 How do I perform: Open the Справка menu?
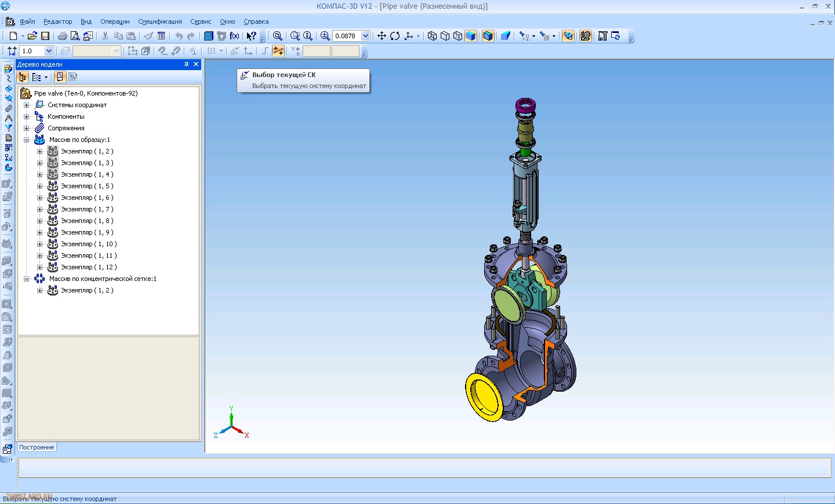coord(256,21)
